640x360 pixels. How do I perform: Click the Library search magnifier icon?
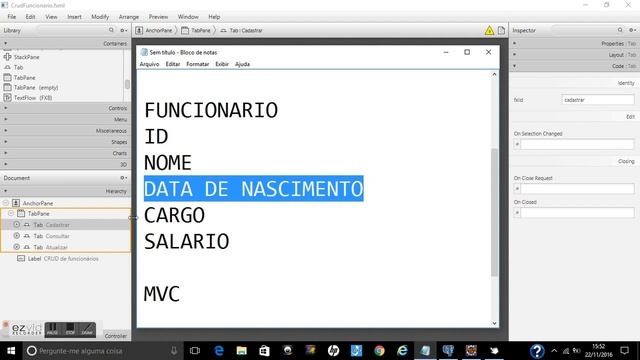coord(111,30)
